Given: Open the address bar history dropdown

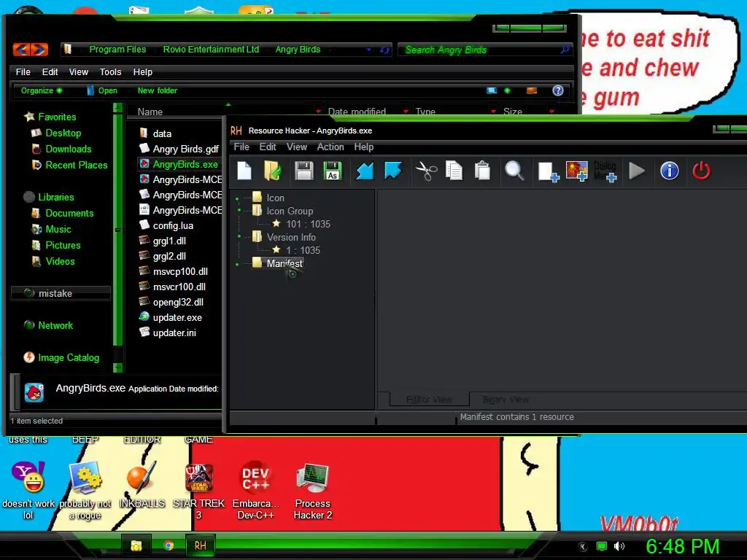Looking at the screenshot, I should [x=368, y=50].
